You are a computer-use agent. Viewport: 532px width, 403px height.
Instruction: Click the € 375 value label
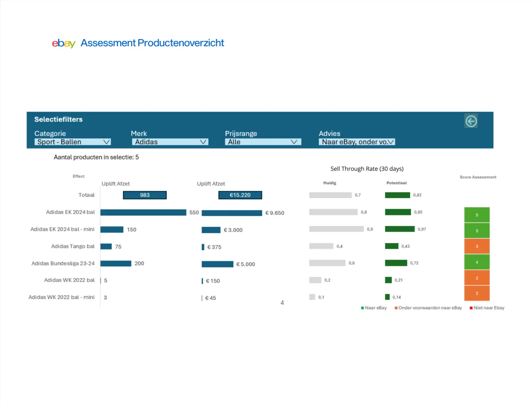click(214, 247)
